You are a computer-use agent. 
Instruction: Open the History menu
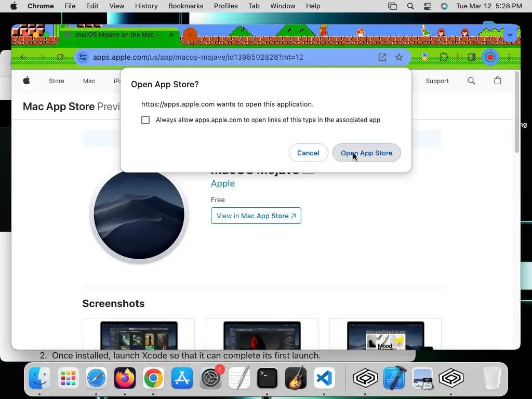pyautogui.click(x=146, y=6)
